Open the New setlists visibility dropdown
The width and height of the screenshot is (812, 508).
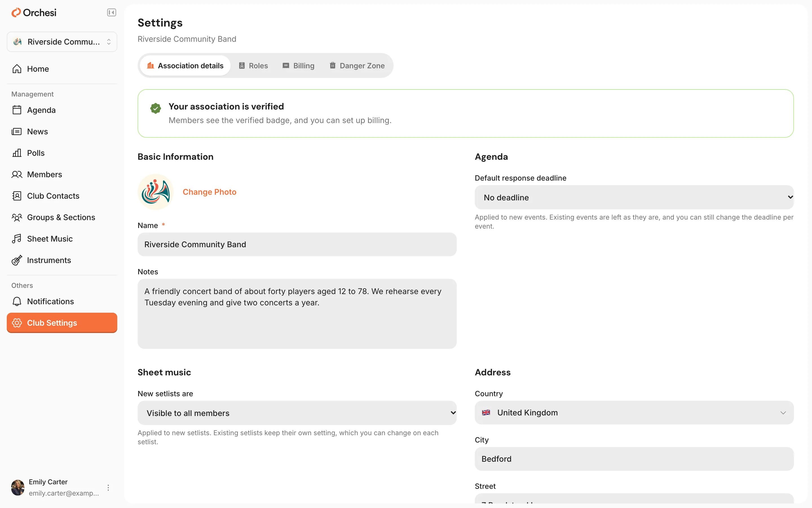click(x=297, y=413)
